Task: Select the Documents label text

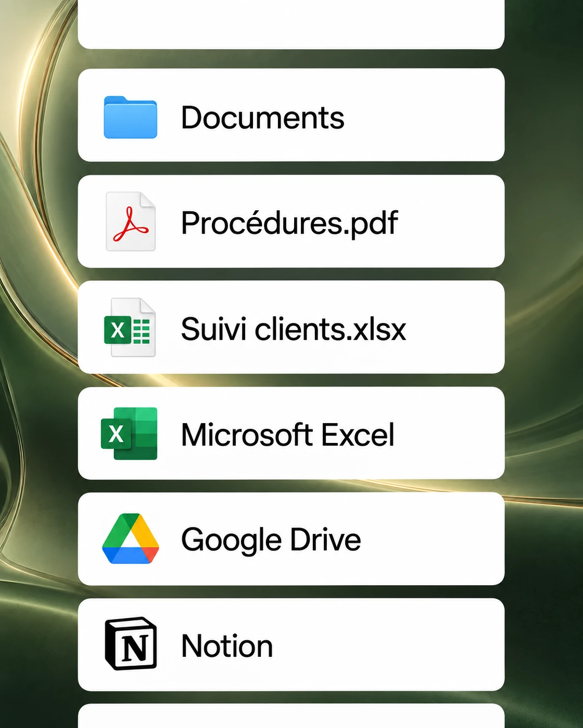Action: (x=262, y=117)
